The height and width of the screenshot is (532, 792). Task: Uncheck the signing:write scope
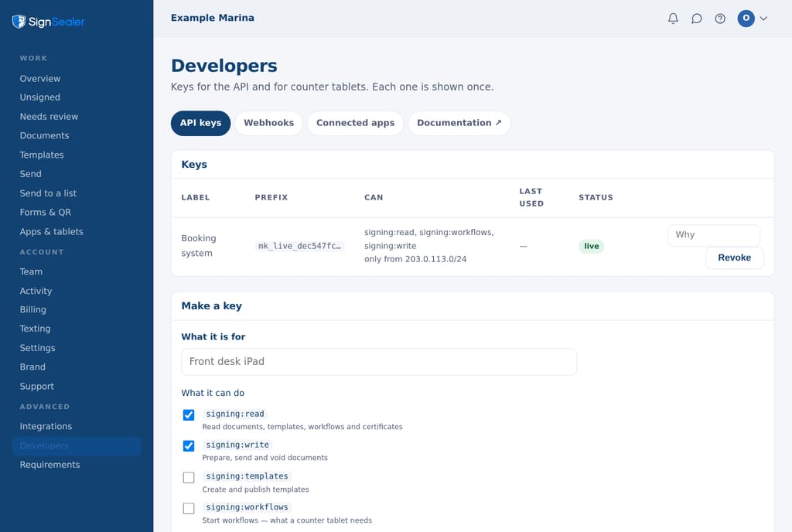click(189, 446)
